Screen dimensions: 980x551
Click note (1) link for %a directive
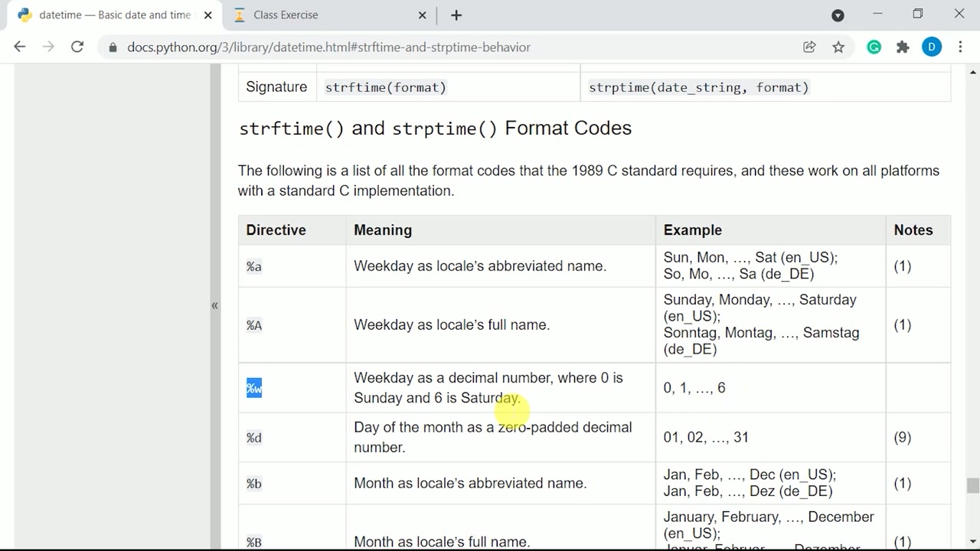(x=902, y=266)
